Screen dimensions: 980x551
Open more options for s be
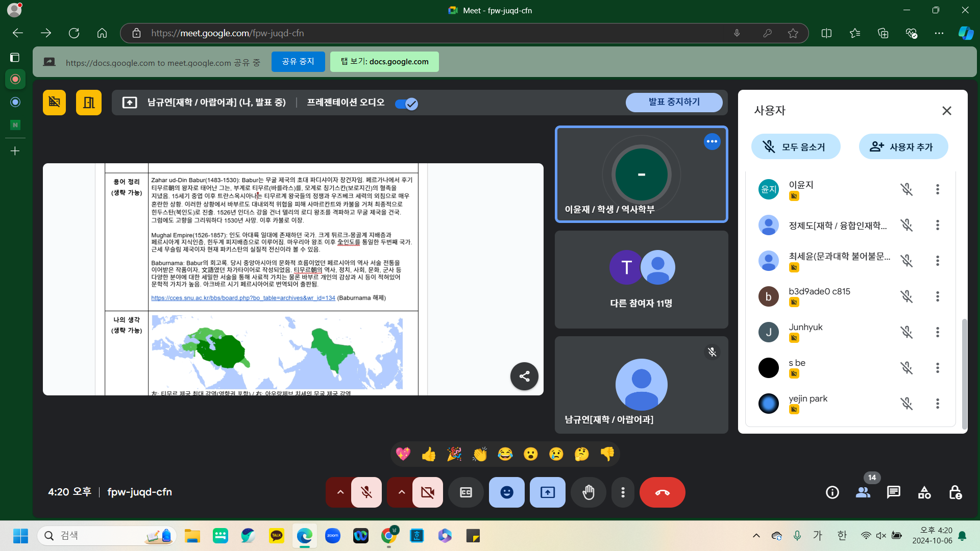pos(938,368)
